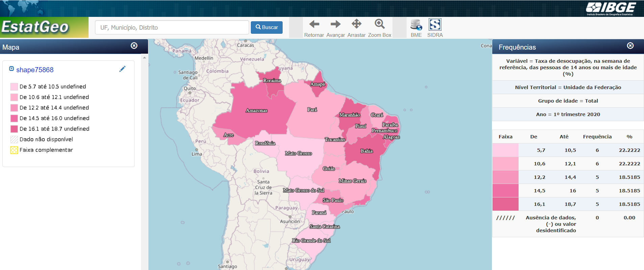
Task: Open the SIDRA icon
Action: tap(435, 25)
